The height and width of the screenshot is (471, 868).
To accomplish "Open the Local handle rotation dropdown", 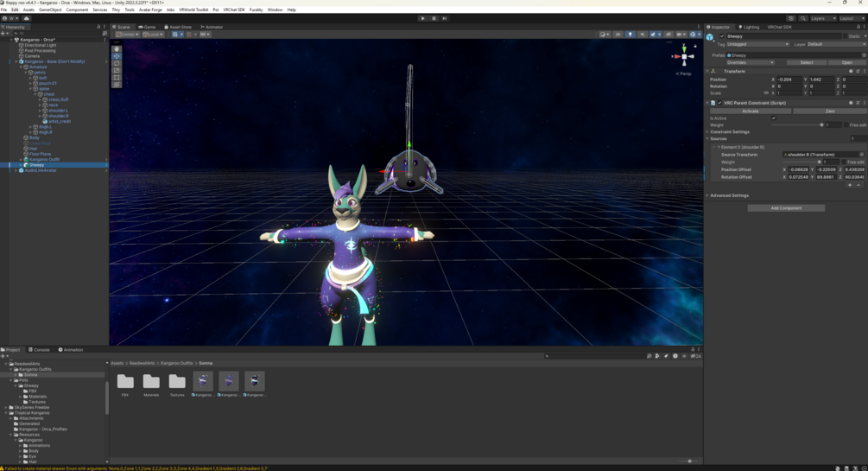I will 153,35.
